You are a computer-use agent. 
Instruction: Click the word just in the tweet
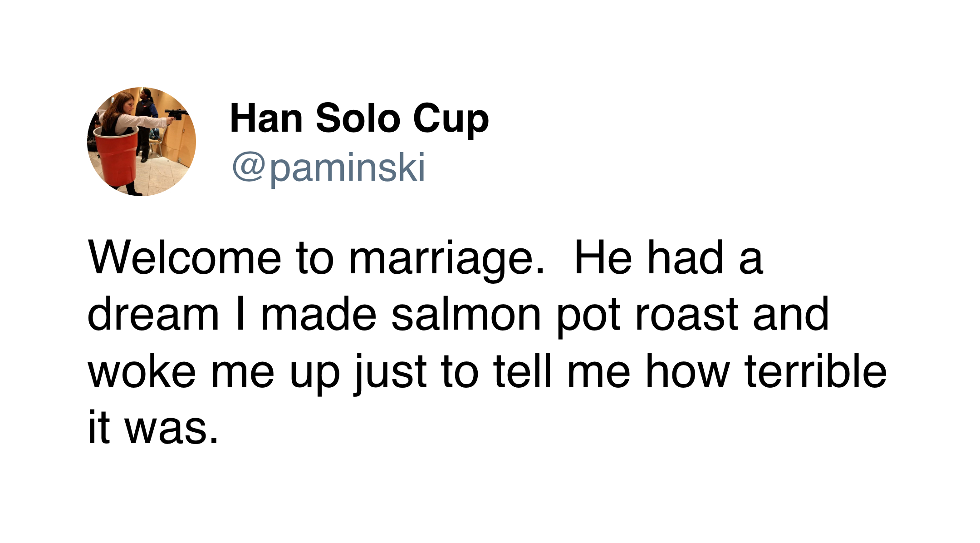[x=391, y=373]
